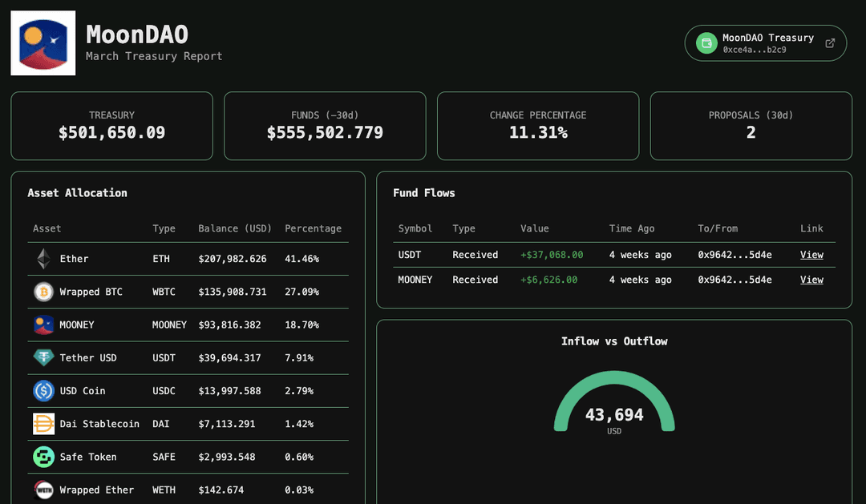
Task: Open the MoonDAO Treasury address button
Action: click(766, 43)
